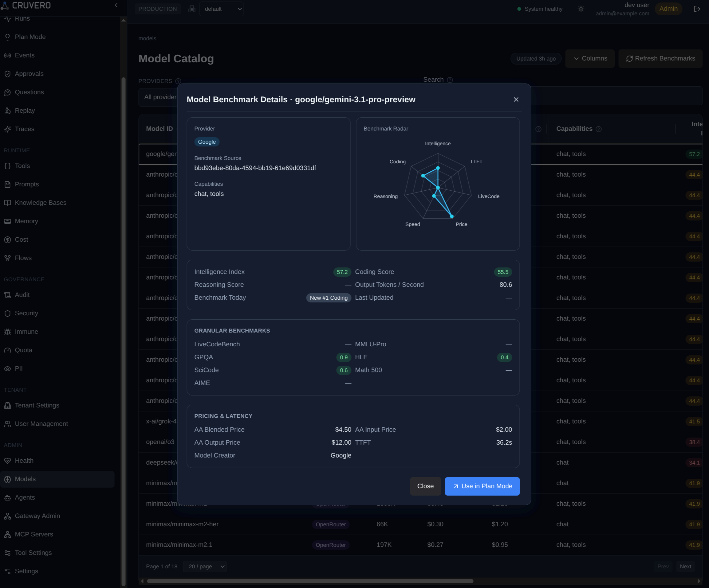Screen dimensions: 709x588
Task: Click the Next pagination link
Action: (685, 567)
